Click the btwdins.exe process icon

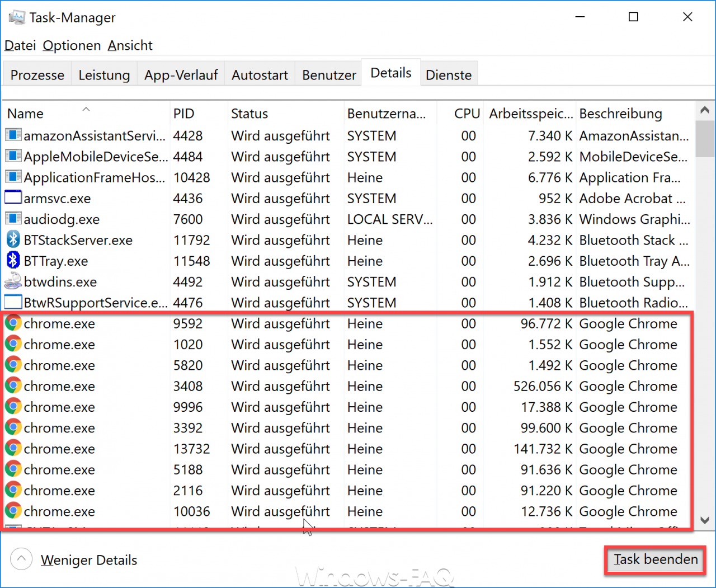pyautogui.click(x=13, y=281)
